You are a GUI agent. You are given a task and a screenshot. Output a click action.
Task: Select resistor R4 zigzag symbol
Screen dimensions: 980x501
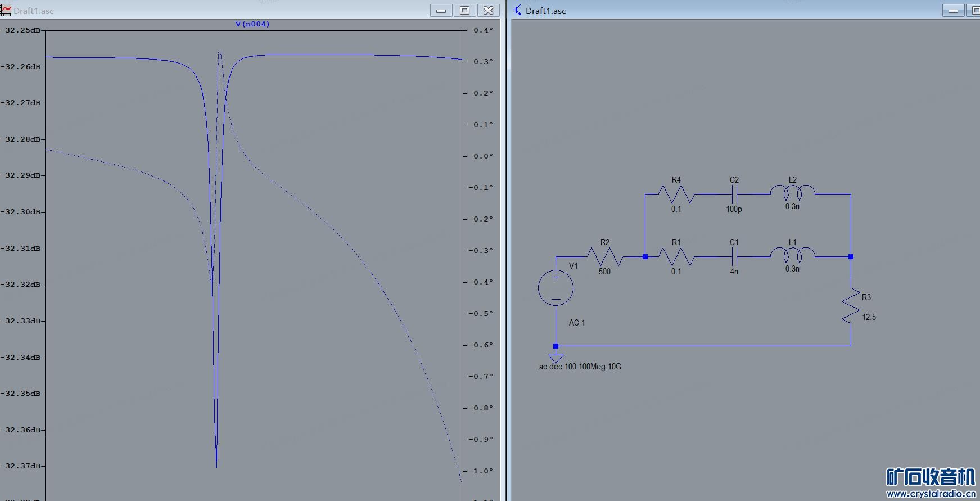coord(676,195)
